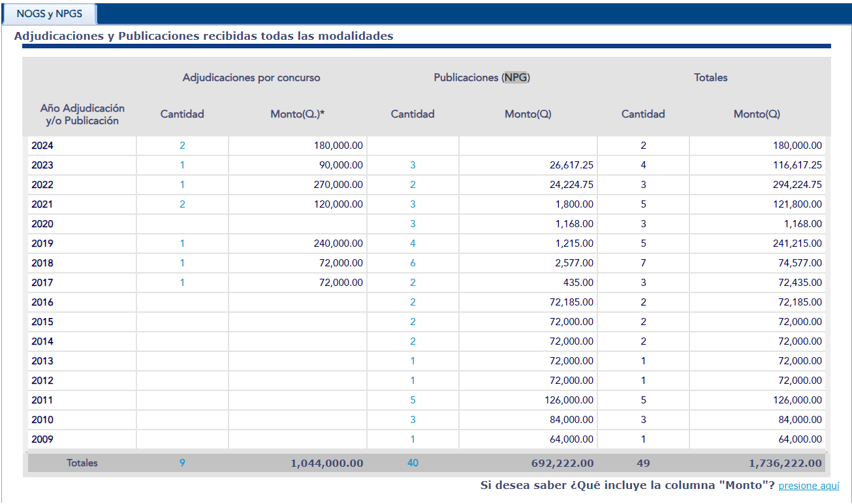Open 2021 adjudicaciones quantity link 2
Image resolution: width=852 pixels, height=504 pixels.
click(x=182, y=204)
